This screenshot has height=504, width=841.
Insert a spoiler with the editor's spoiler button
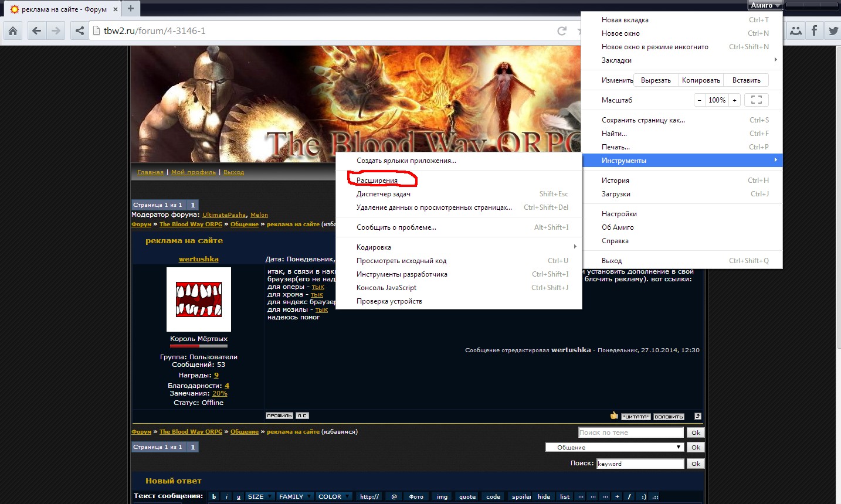pos(521,496)
